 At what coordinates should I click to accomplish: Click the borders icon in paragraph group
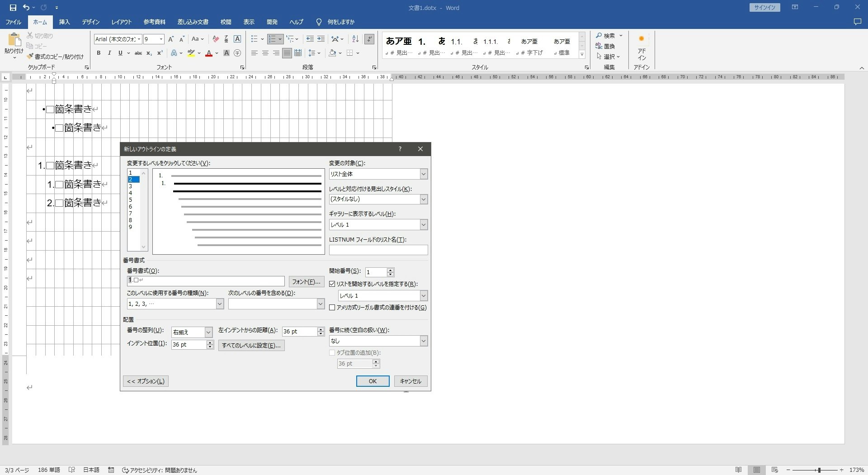pos(350,53)
